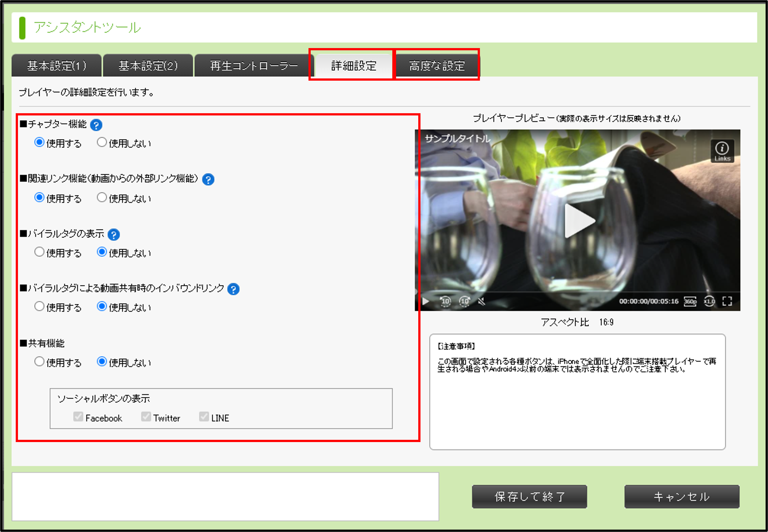Toggle the mute speaker icon
The height and width of the screenshot is (532, 768).
(481, 302)
